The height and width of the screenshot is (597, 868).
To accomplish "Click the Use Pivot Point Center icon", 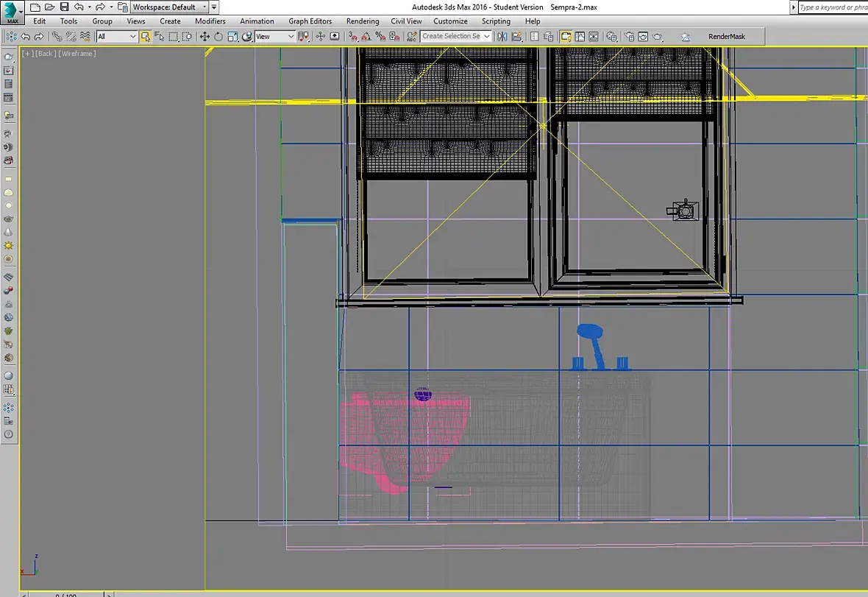I will click(303, 37).
